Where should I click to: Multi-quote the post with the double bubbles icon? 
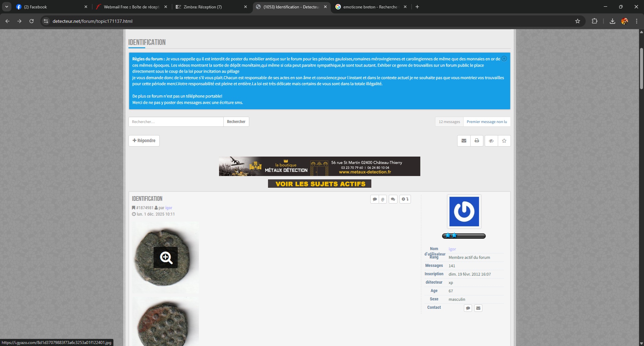click(x=393, y=199)
